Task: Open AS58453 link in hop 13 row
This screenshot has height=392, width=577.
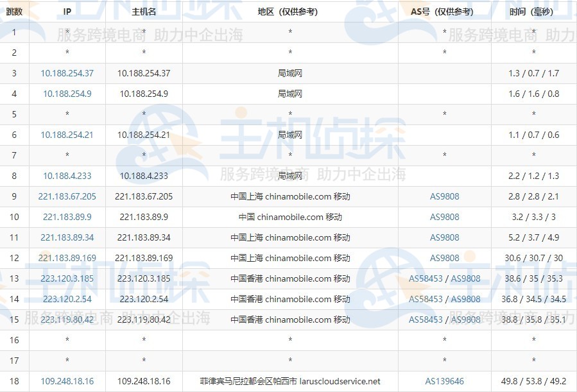Action: click(x=426, y=278)
